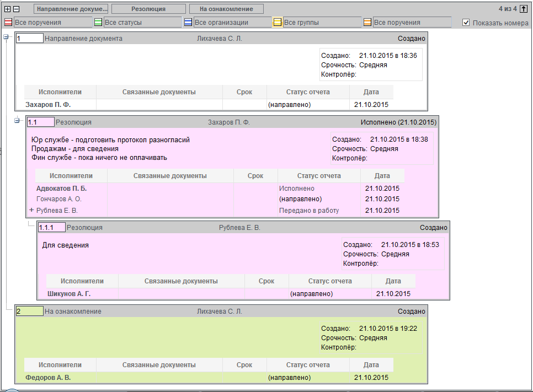The image size is (533, 392).
Task: Click the collapse all minus icon
Action: point(16,9)
